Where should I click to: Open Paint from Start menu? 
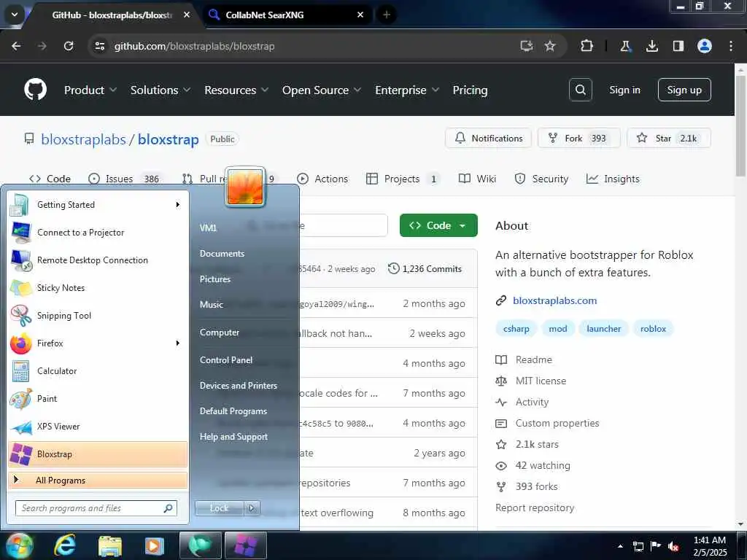[98, 398]
